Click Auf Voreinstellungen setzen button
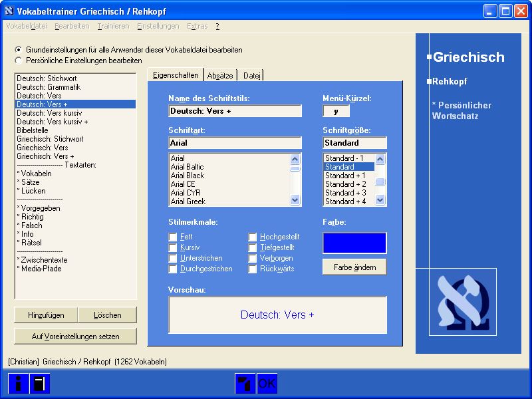This screenshot has height=399, width=532. point(75,336)
